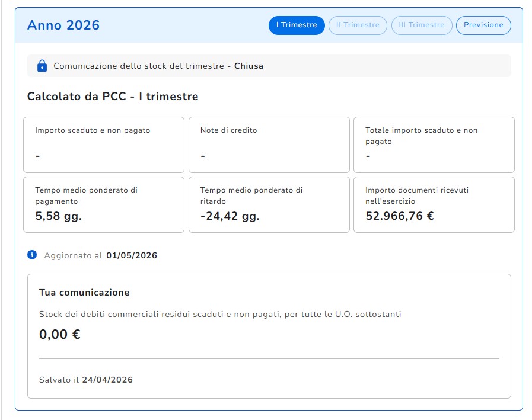Viewport: 532px width, 420px height.
Task: Open the III Trimestre tab
Action: (x=422, y=25)
